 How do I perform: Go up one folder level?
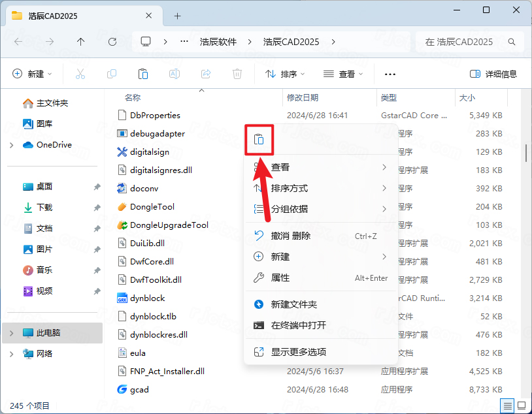pyautogui.click(x=80, y=41)
